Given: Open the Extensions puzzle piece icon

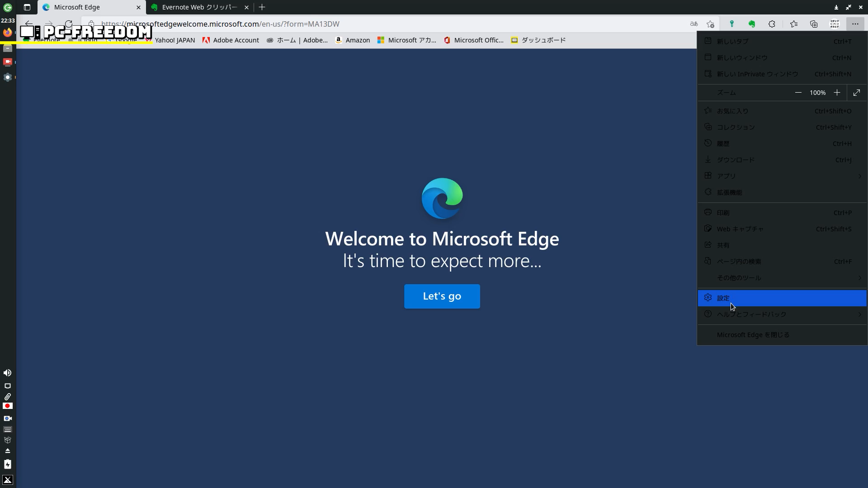Looking at the screenshot, I should (772, 24).
